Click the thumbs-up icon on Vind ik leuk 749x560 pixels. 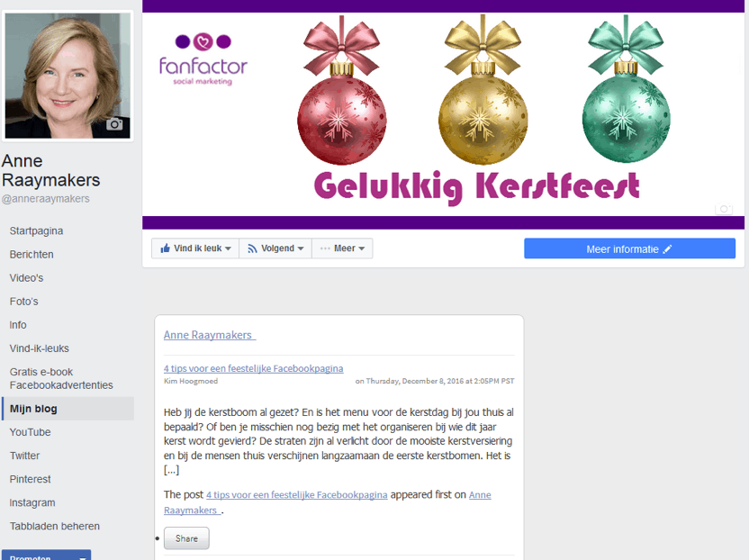coord(166,248)
